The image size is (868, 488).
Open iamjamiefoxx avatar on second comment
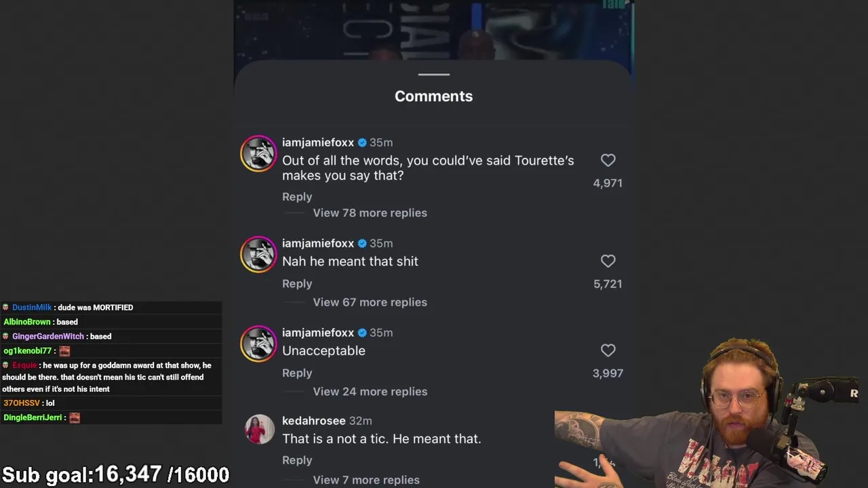(x=258, y=254)
